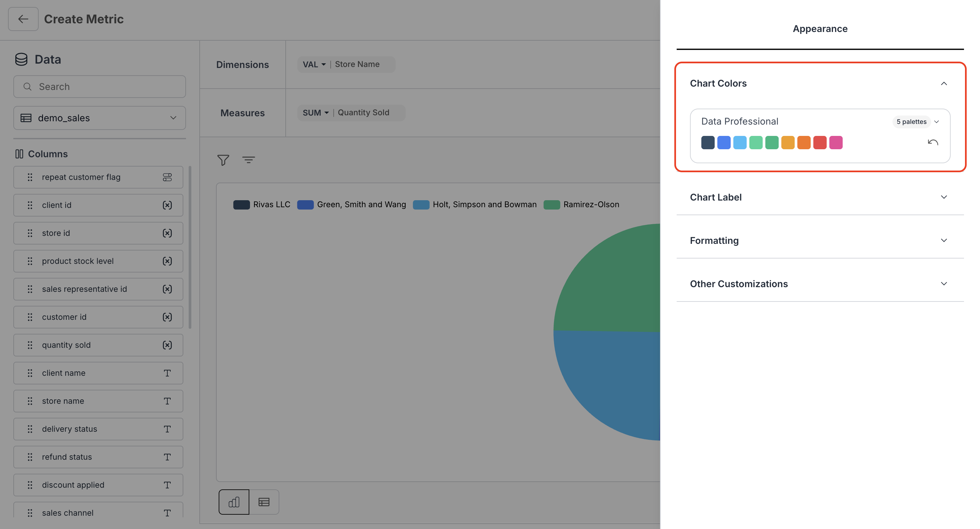
Task: Expand the Chart Label section
Action: 820,197
